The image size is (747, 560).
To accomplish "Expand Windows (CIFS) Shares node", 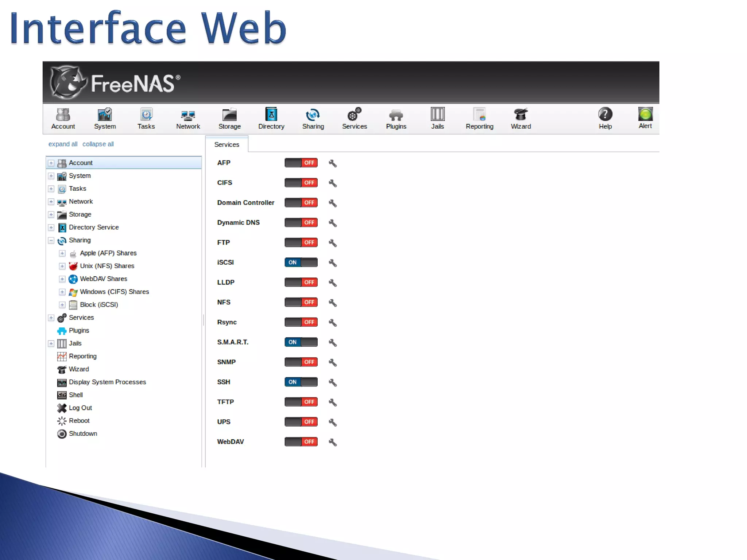I will pyautogui.click(x=62, y=292).
